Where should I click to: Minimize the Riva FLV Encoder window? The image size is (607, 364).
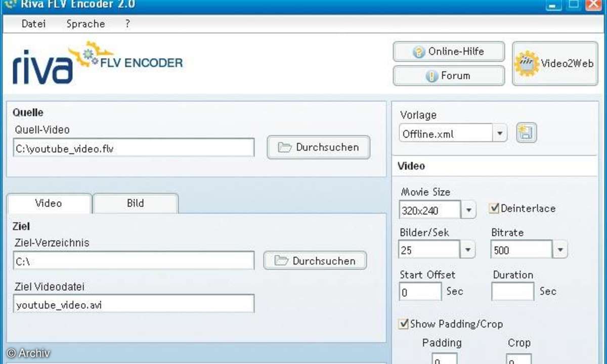coord(554,5)
